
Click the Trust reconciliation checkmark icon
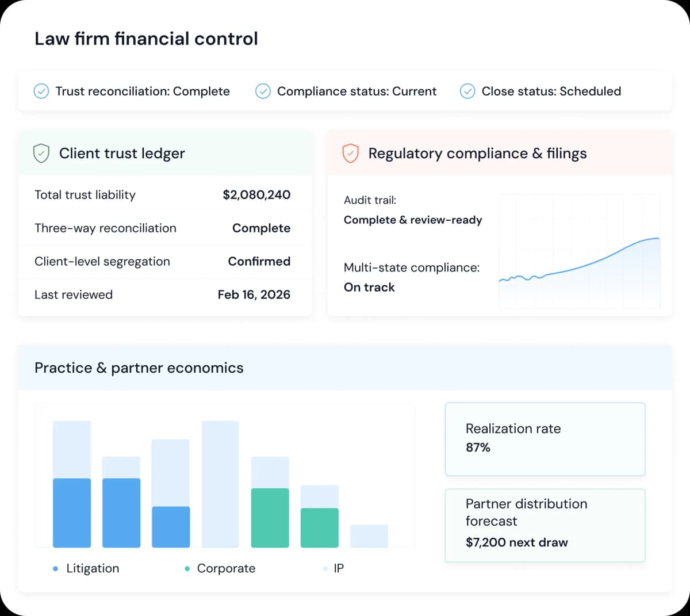(x=41, y=91)
